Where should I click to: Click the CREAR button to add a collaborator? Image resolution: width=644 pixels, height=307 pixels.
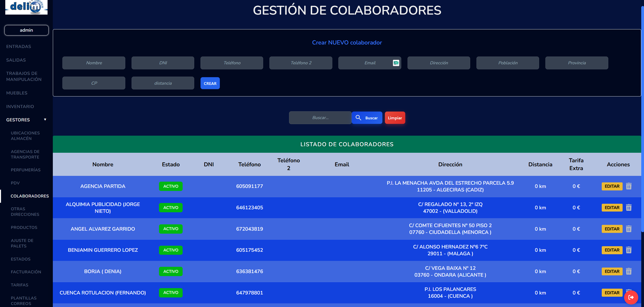click(210, 83)
